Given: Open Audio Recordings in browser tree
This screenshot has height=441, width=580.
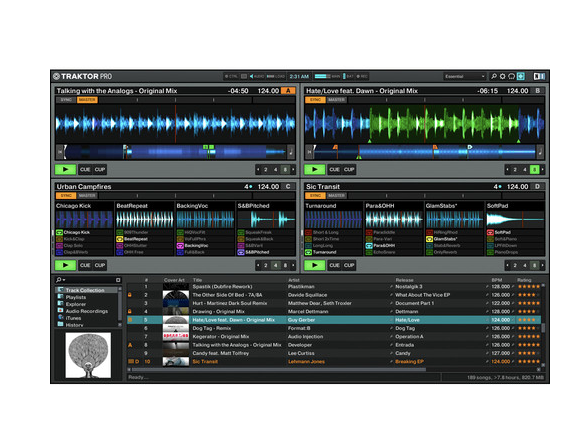Looking at the screenshot, I should pyautogui.click(x=87, y=311).
